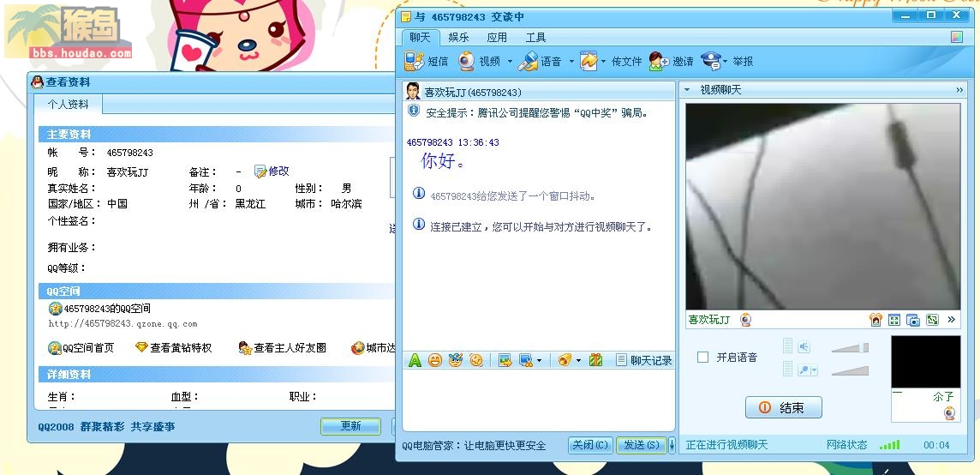Click the qzone URL http://465798243.qzone.qq.com
Viewport: 980px width, 475px height.
pos(123,324)
